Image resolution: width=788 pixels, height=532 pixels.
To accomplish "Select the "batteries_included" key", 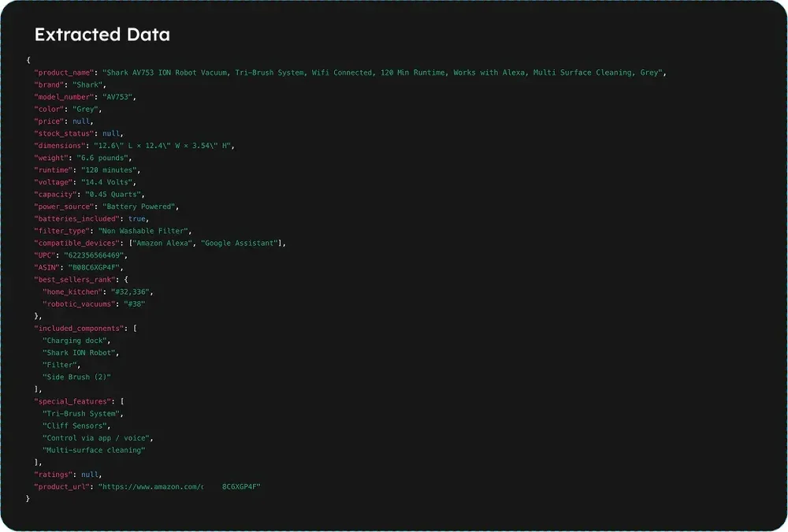I will coord(77,219).
